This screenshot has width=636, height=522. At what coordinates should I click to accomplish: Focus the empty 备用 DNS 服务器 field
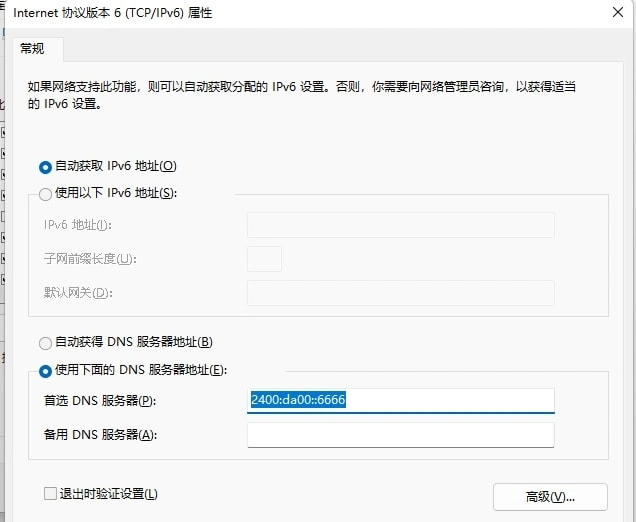(400, 435)
